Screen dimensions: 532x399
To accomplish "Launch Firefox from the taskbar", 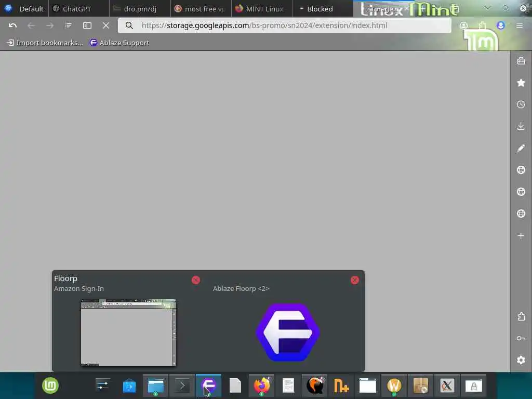I will coord(261,386).
